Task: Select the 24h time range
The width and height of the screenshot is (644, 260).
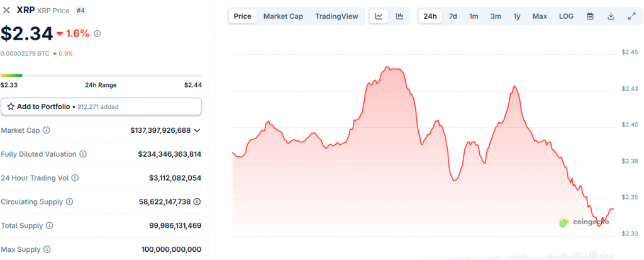Action: tap(430, 16)
